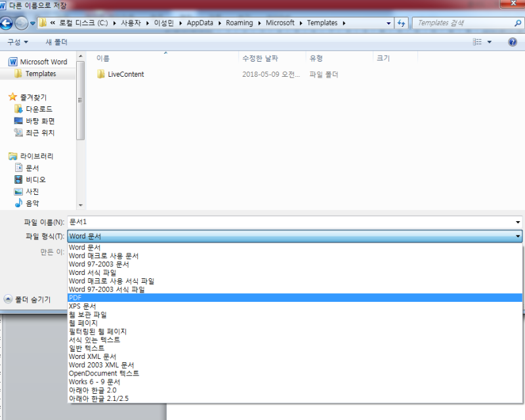Click the navigation pane scroll up arrow
525x420 pixels.
[80, 56]
